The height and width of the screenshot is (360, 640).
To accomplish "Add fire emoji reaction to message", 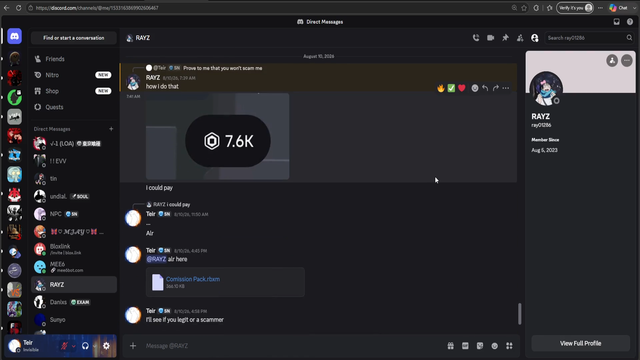I will (x=441, y=88).
